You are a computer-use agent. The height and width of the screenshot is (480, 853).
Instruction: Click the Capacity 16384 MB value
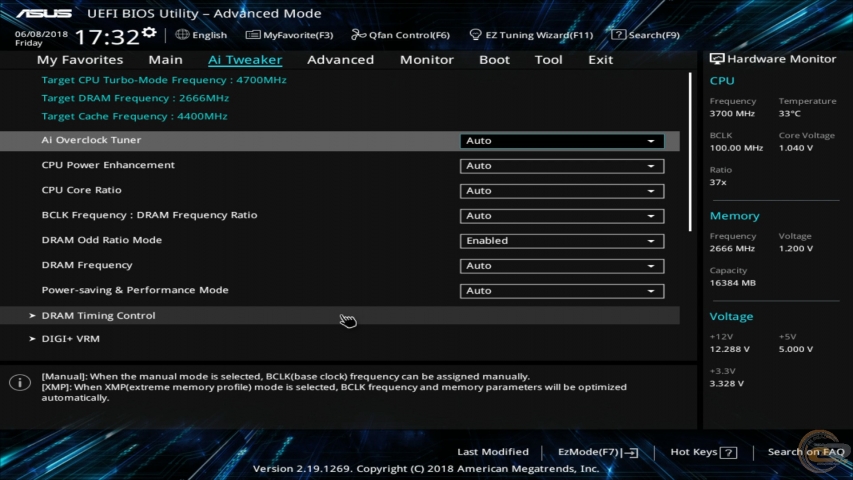733,283
